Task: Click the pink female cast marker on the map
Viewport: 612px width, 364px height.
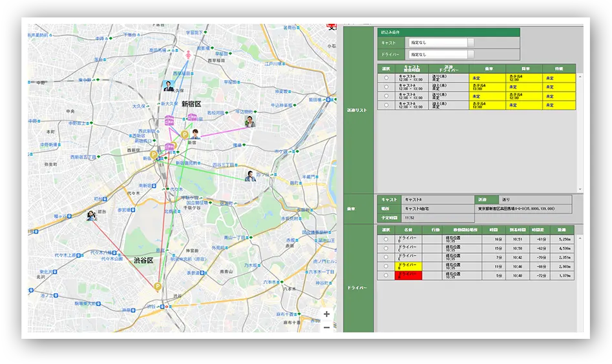Action: [x=188, y=55]
